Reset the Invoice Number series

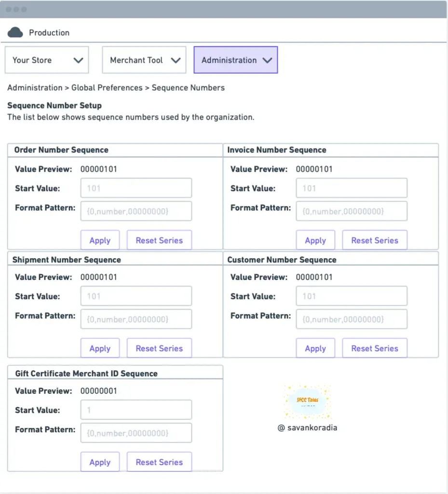click(375, 240)
